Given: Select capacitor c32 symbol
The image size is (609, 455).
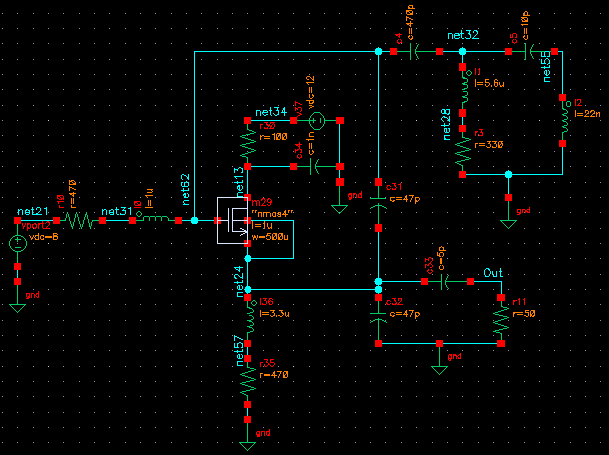Looking at the screenshot, I should point(379,319).
